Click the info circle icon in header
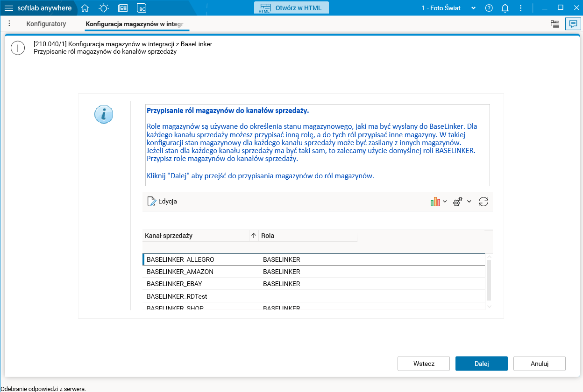Viewport: 583px width, 392px height. [18, 48]
